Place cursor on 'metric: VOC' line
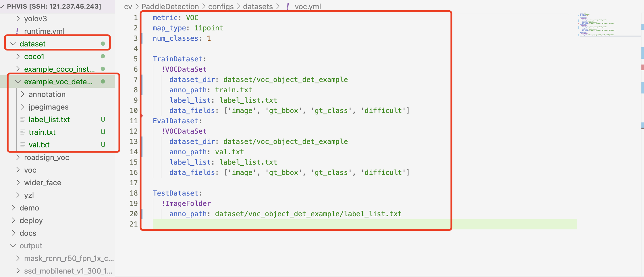The height and width of the screenshot is (277, 644). click(x=176, y=18)
